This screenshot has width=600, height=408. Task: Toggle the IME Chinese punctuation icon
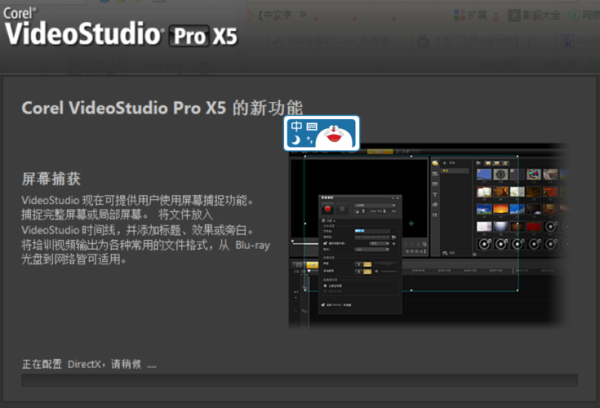pos(310,140)
